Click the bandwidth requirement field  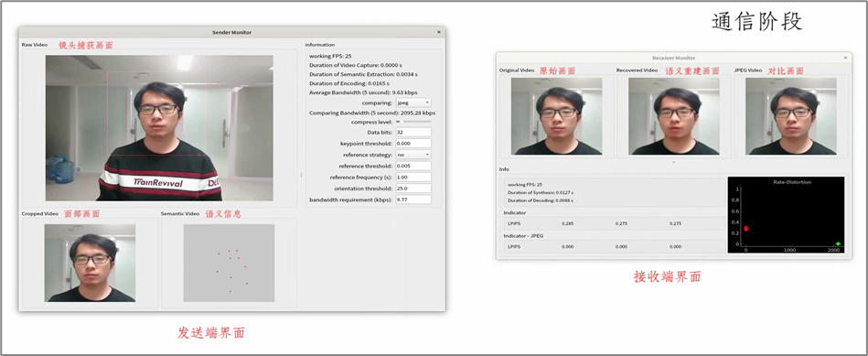pyautogui.click(x=413, y=200)
